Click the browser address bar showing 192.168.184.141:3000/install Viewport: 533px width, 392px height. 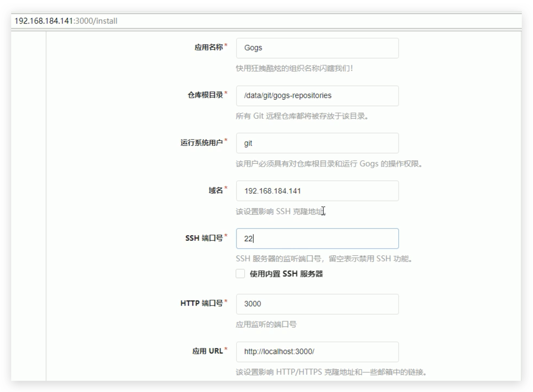point(266,21)
